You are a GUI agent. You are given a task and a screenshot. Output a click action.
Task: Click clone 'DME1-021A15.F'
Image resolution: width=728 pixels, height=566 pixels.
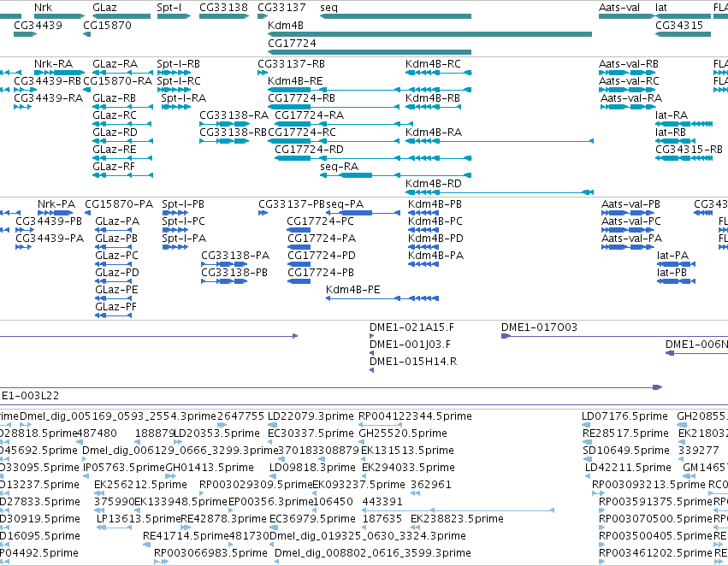pos(411,327)
